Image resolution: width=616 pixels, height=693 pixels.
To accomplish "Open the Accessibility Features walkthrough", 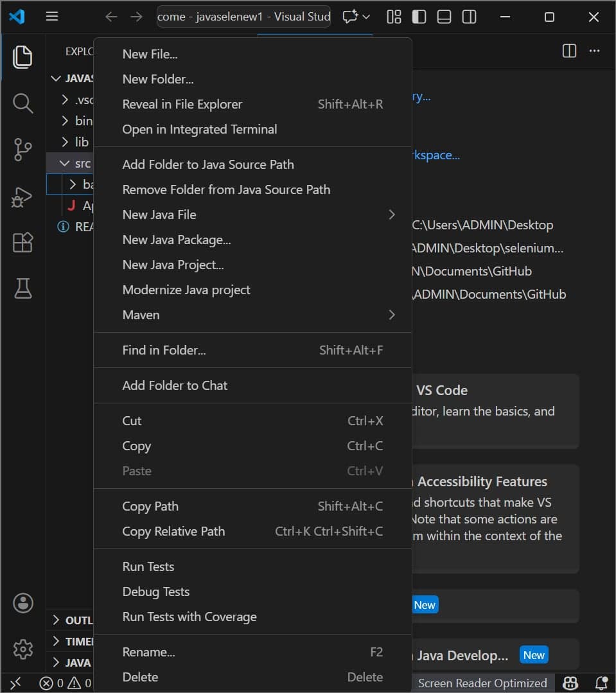I will [x=495, y=519].
